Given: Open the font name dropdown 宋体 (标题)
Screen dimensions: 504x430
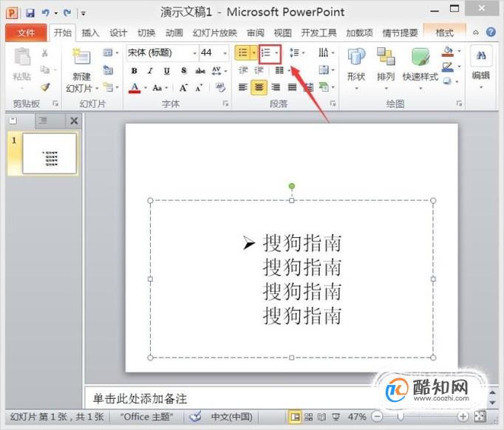Looking at the screenshot, I should click(x=195, y=53).
